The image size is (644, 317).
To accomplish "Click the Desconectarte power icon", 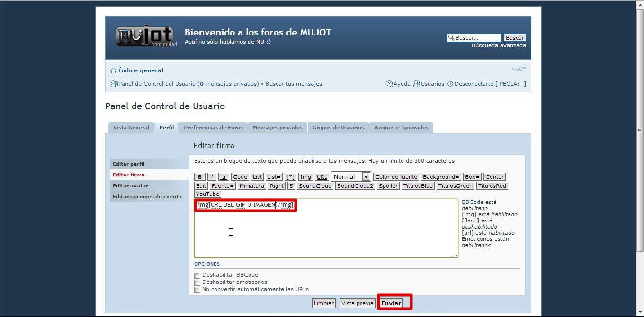I will [x=450, y=84].
